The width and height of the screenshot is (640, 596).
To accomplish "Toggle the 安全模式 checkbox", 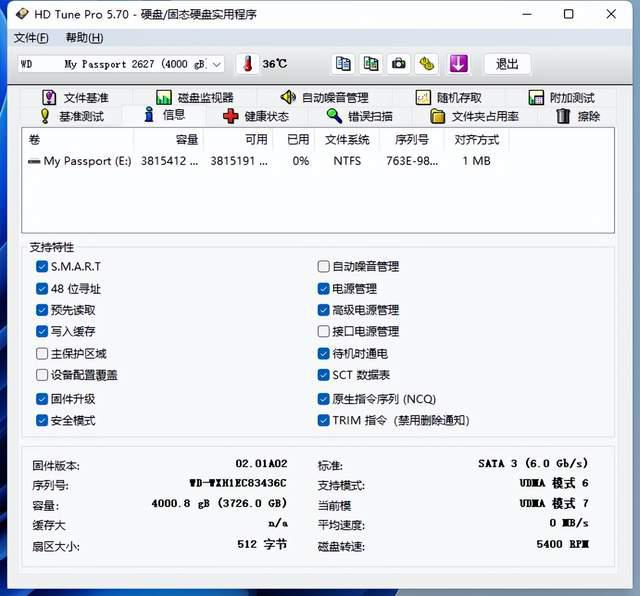I will tap(42, 420).
